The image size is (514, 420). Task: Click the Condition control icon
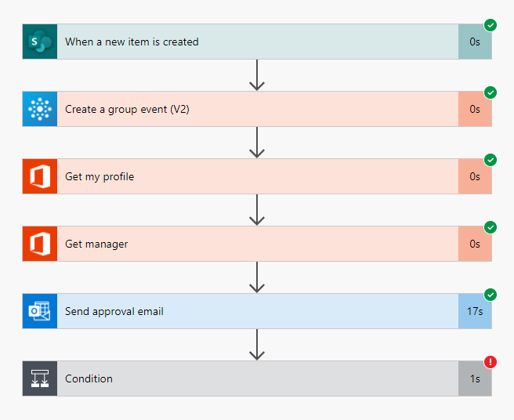click(40, 378)
